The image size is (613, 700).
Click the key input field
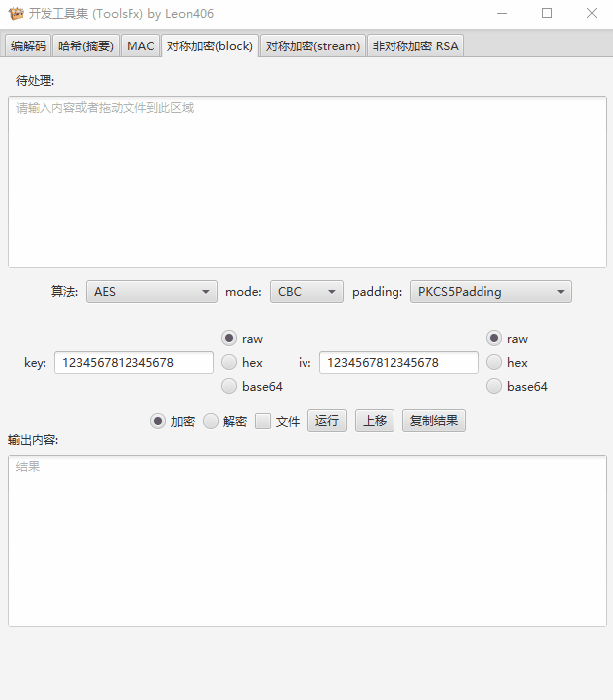133,363
